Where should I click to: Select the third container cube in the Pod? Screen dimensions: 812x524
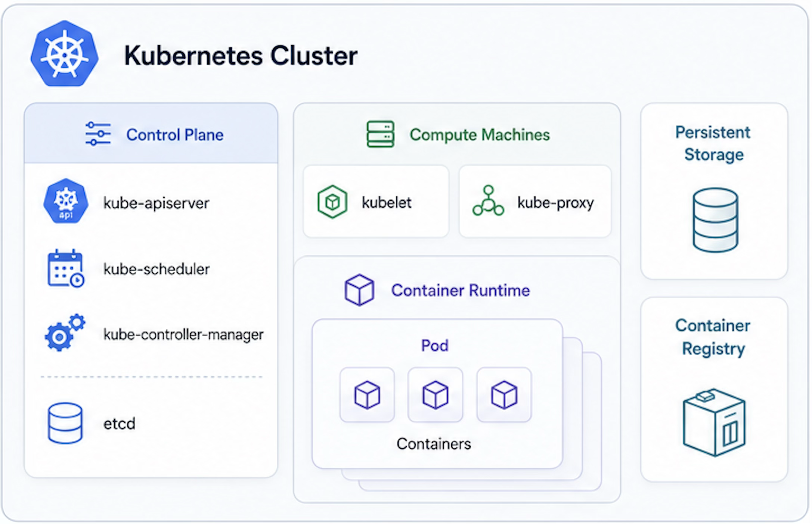click(x=504, y=395)
